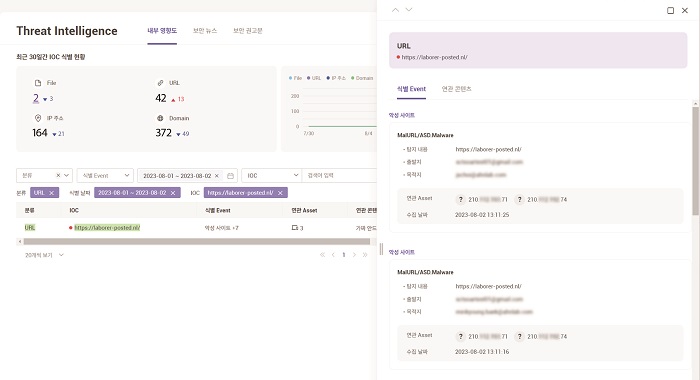Open the rows-per-page 20 dropdown
This screenshot has width=700, height=380.
pyautogui.click(x=44, y=255)
